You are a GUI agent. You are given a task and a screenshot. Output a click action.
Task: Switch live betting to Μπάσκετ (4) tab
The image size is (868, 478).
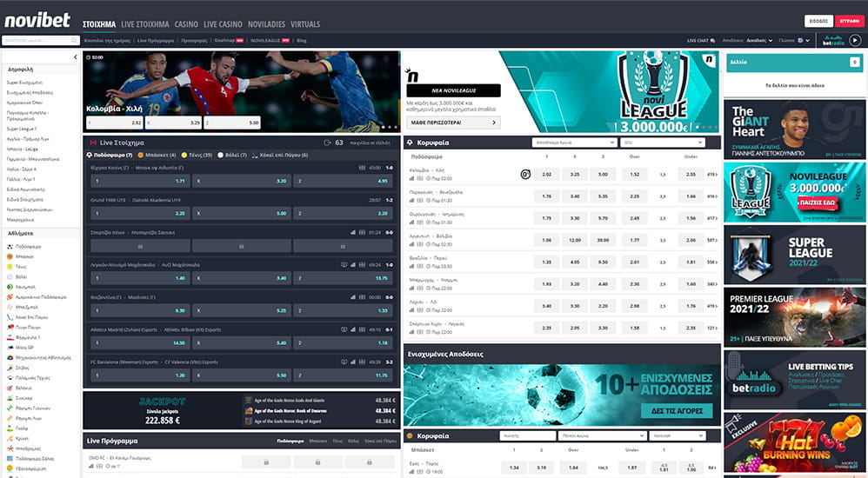[x=157, y=155]
